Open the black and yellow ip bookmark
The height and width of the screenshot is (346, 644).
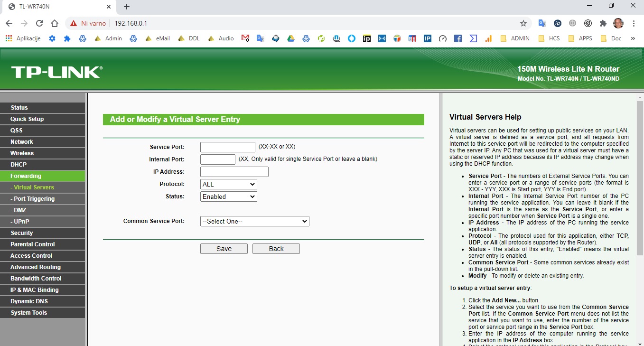(x=367, y=38)
